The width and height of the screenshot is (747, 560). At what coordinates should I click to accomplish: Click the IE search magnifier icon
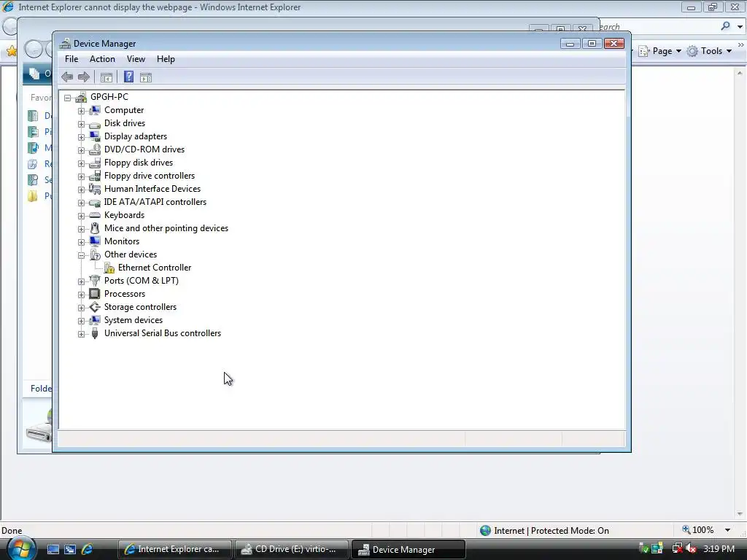pos(726,26)
